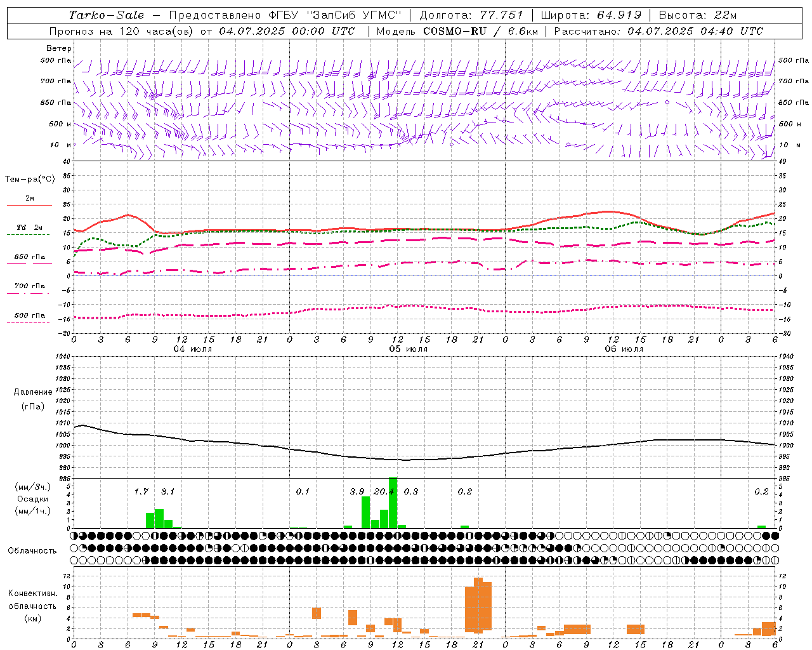
Task: Click the "Ветер" wind panel label
Action: (59, 48)
